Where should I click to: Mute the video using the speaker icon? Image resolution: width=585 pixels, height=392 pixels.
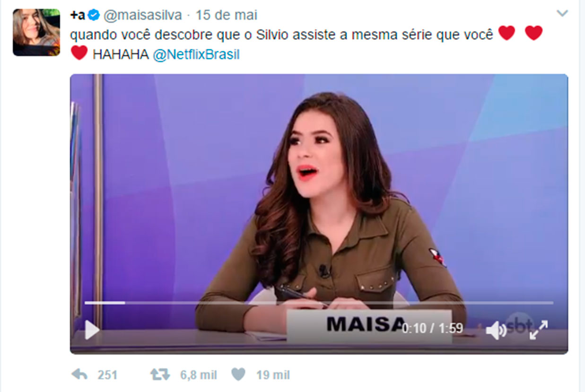[x=496, y=330]
